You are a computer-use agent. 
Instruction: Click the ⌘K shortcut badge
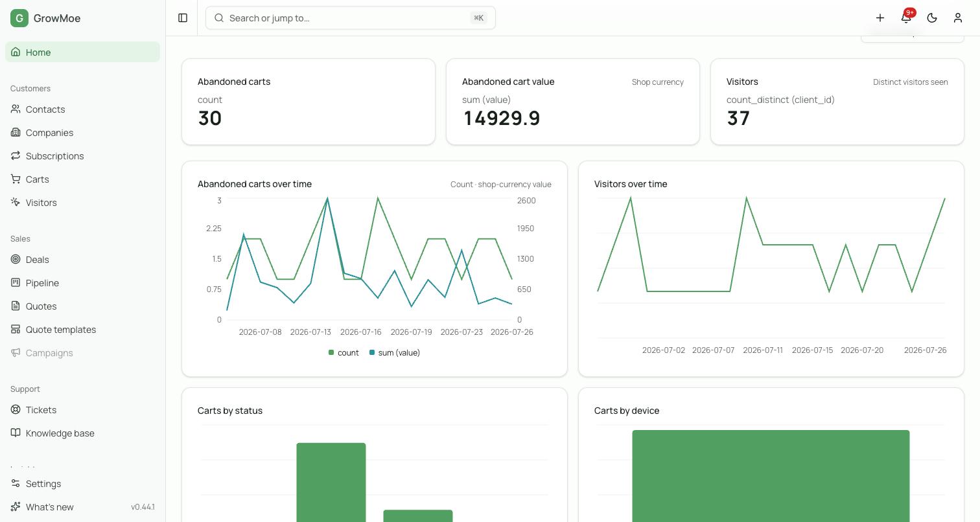pyautogui.click(x=478, y=18)
